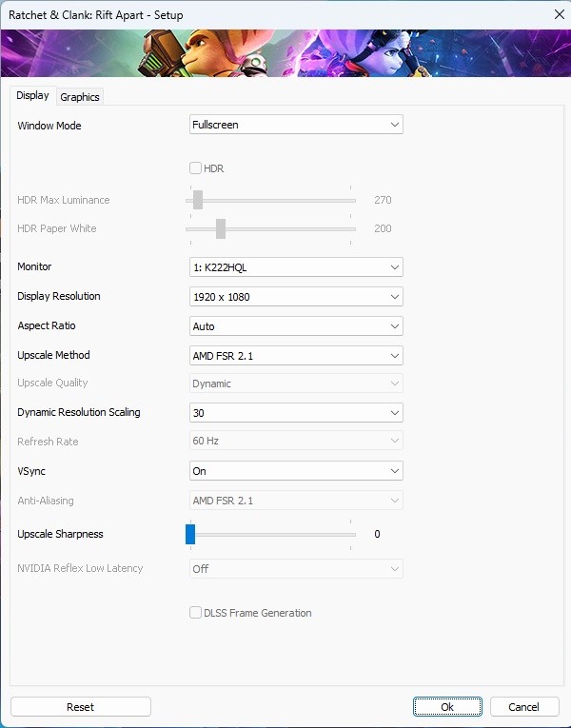Screen dimensions: 571x728
Task: Click the window title Ratchet & Clank: Rift Apart - Setup
Action: tap(95, 15)
